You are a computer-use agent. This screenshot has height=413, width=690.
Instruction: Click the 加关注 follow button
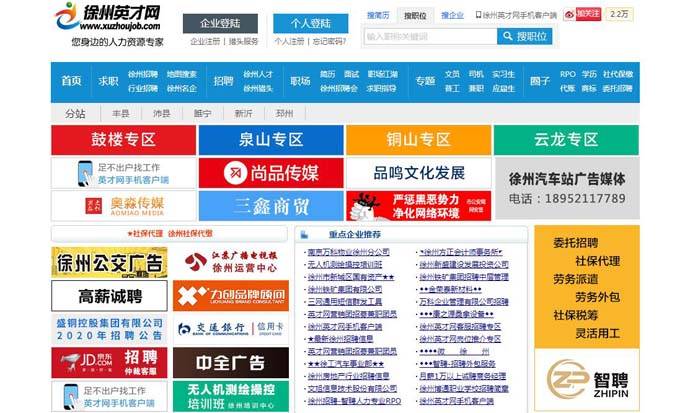pos(588,14)
